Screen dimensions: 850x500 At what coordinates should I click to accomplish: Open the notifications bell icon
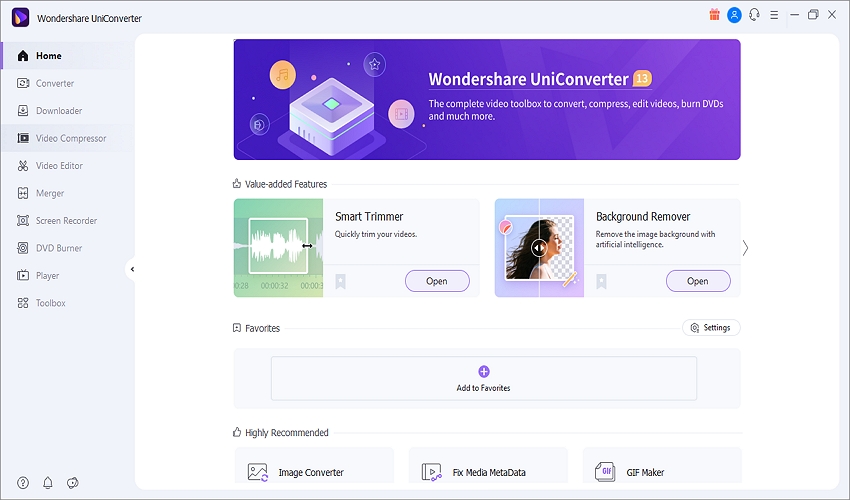click(48, 483)
